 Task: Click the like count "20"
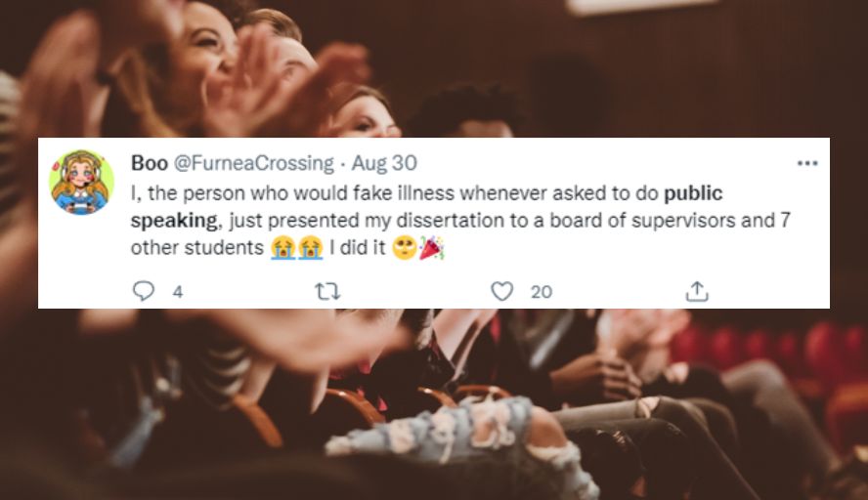click(x=541, y=291)
